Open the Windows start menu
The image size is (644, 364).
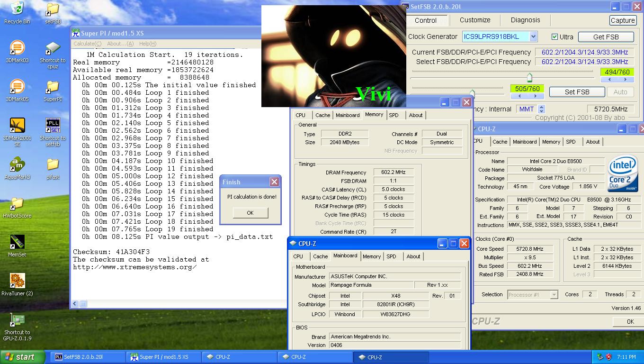pos(22,357)
